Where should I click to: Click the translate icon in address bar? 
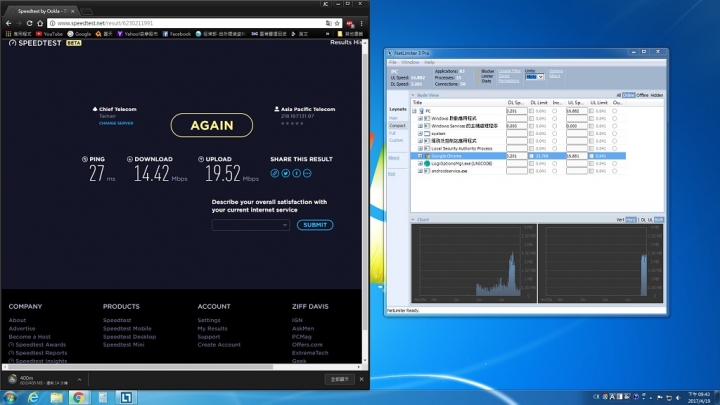click(x=328, y=23)
